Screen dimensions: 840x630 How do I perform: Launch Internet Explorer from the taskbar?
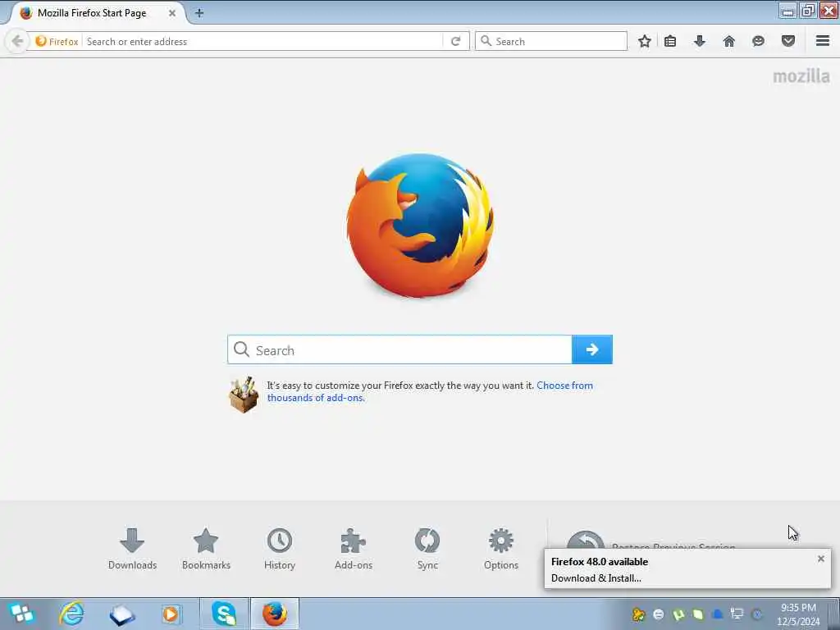pos(71,614)
